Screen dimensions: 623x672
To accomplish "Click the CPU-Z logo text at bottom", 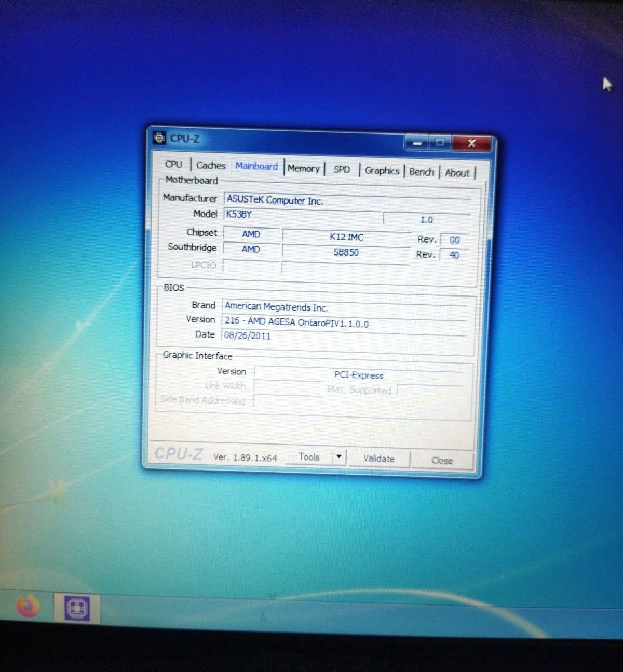I will pyautogui.click(x=179, y=454).
